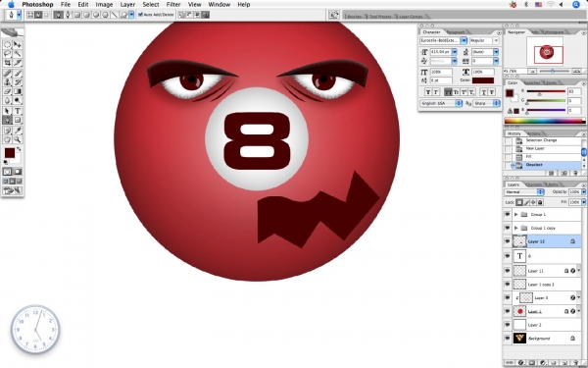Select the Type tool
Viewport: 588px width, 368px height.
18,111
